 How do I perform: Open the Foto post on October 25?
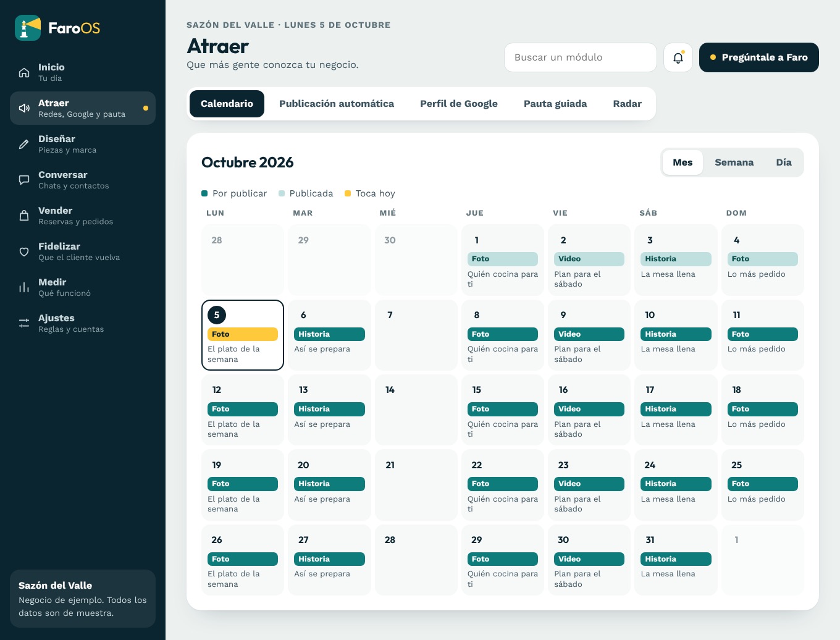click(x=763, y=484)
